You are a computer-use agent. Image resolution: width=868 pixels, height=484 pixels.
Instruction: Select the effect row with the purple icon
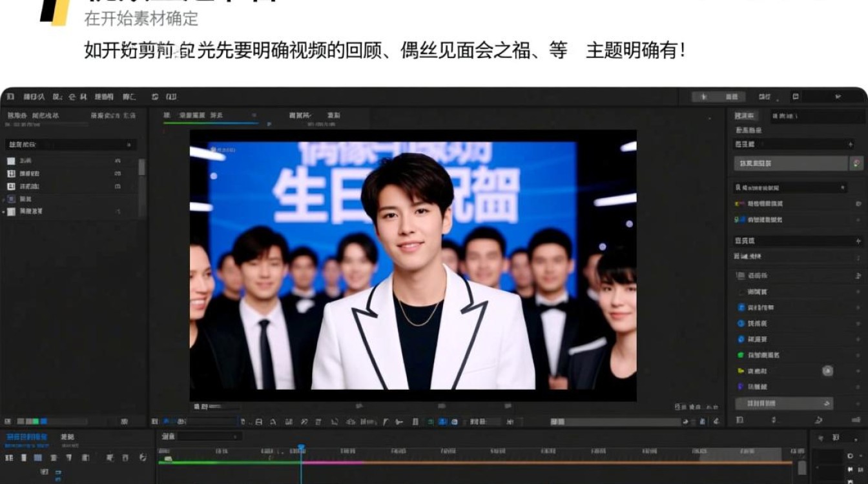[x=798, y=387]
